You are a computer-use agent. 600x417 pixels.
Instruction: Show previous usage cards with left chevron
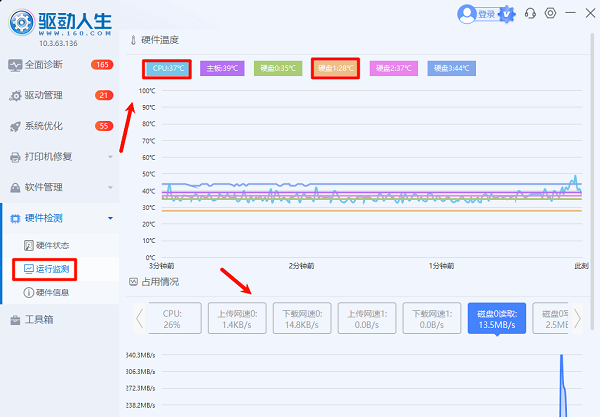click(x=139, y=318)
